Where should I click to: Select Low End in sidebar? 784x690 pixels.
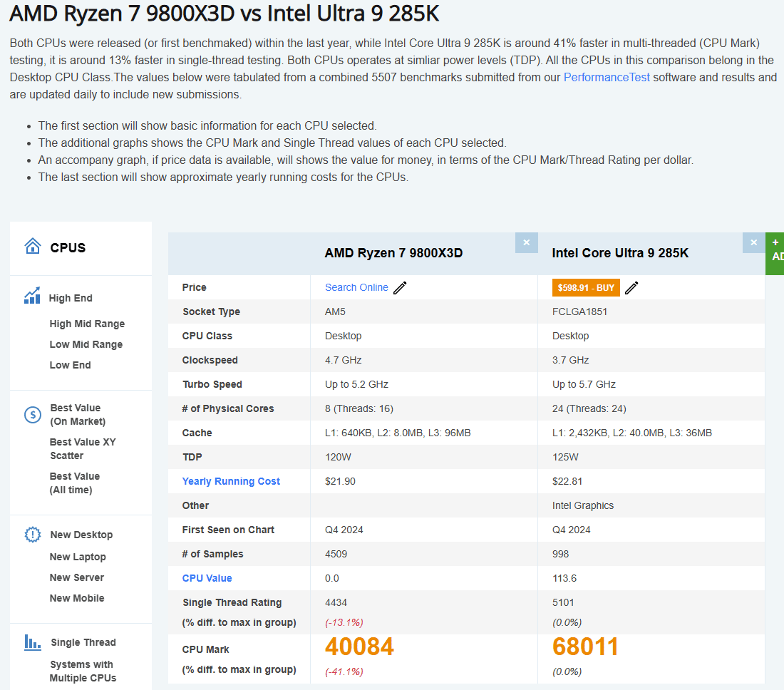pyautogui.click(x=70, y=365)
